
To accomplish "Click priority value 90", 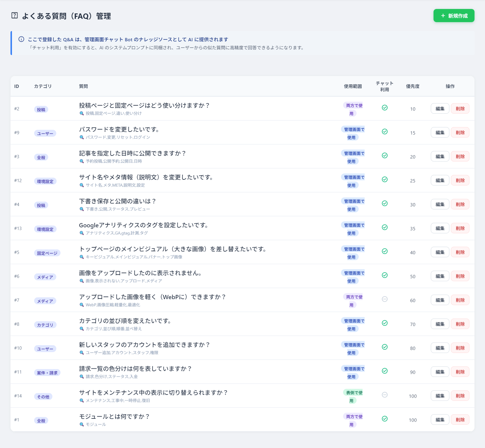I will click(x=413, y=372).
